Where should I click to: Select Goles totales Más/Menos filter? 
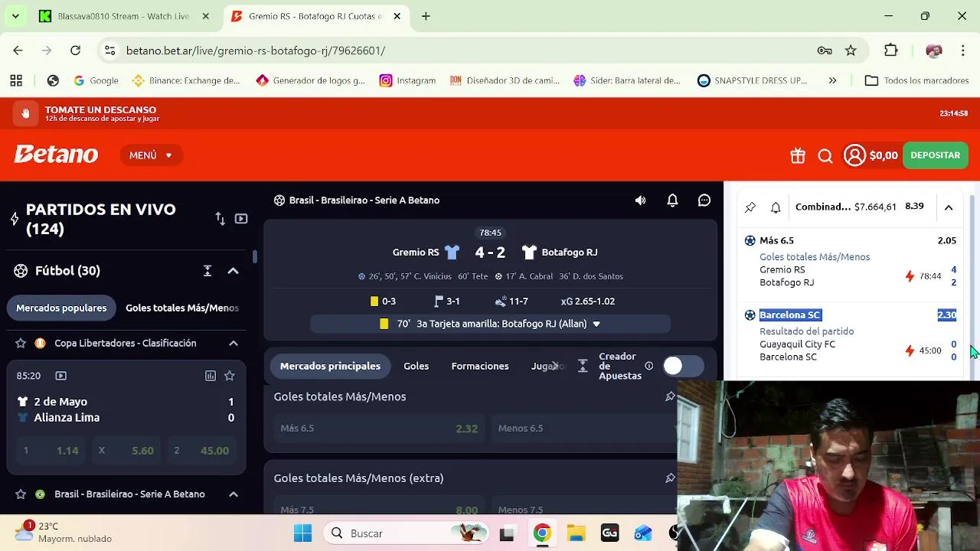coord(182,308)
